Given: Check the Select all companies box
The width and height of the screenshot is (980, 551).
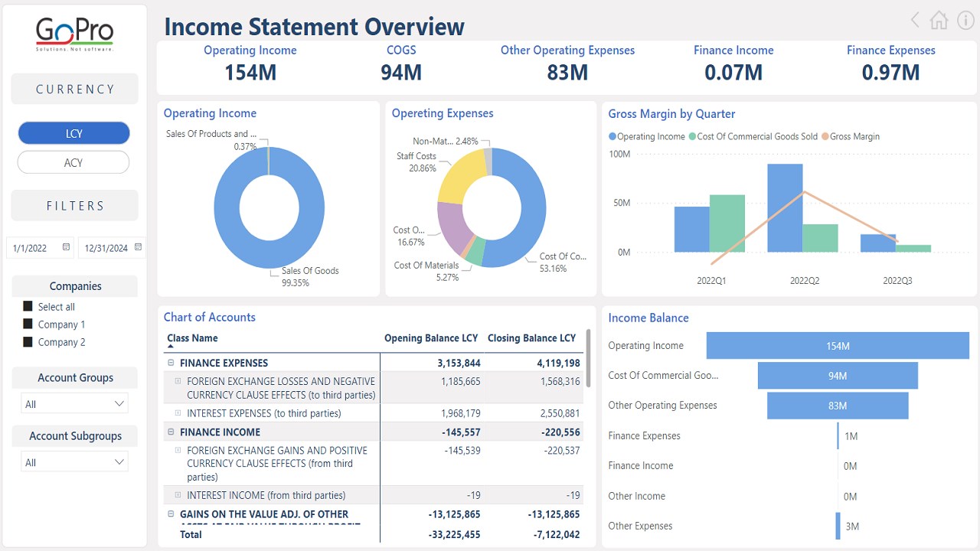Looking at the screenshot, I should tap(28, 306).
